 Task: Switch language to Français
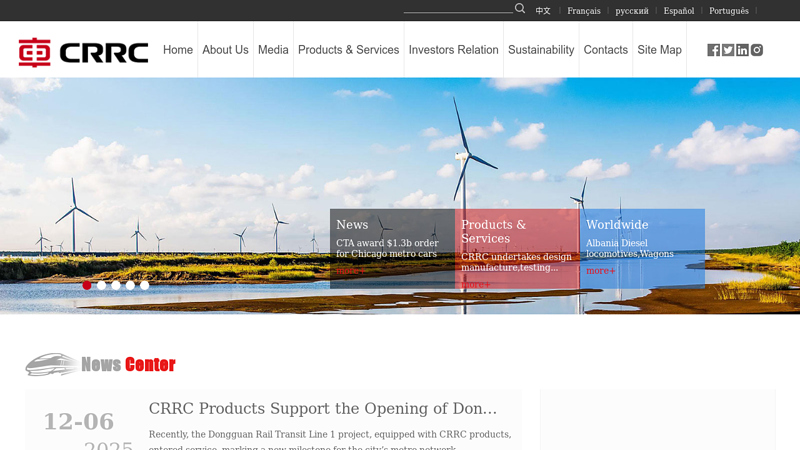584,11
